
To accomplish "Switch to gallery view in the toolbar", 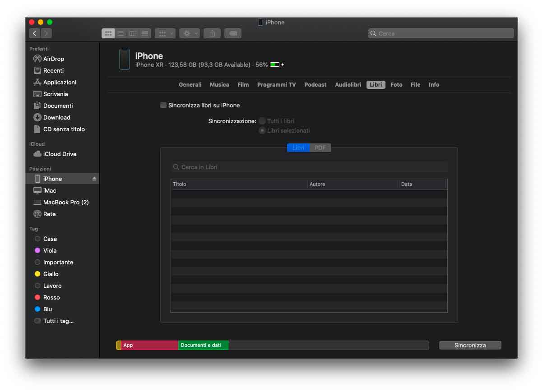I will coord(145,33).
